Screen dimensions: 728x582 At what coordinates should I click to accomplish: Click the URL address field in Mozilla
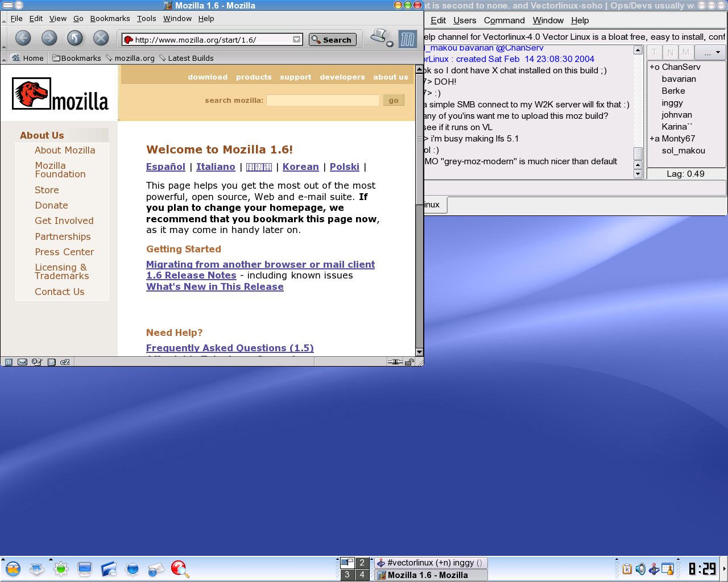coord(213,40)
